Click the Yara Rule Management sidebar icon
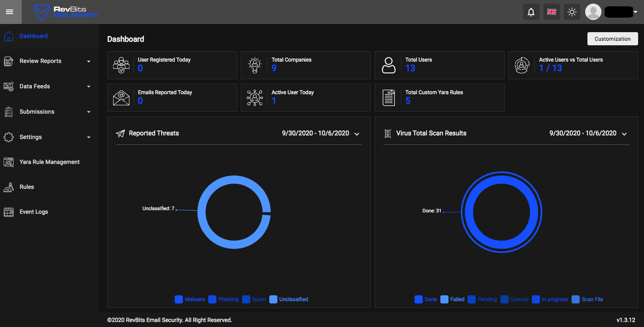644x327 pixels. tap(9, 162)
